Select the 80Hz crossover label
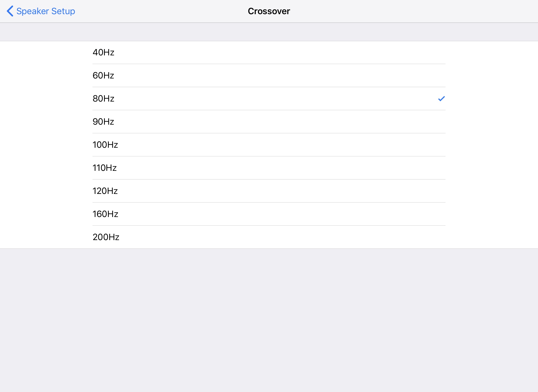 pyautogui.click(x=104, y=99)
